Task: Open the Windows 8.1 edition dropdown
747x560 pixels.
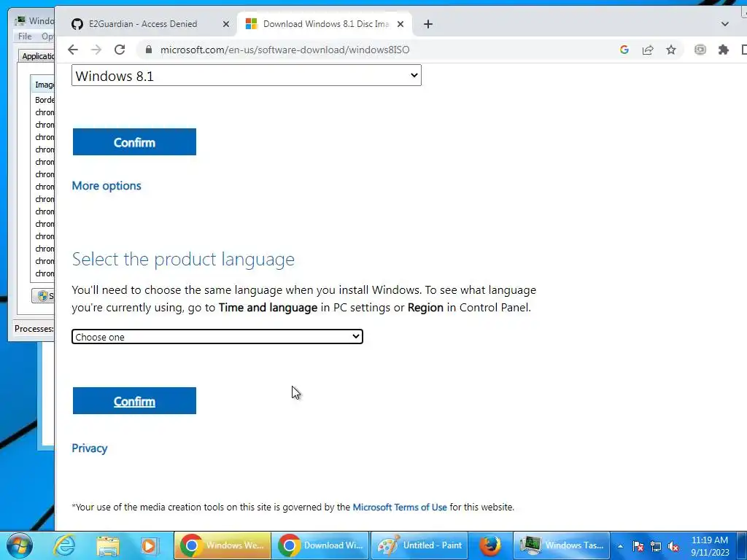Action: (247, 75)
